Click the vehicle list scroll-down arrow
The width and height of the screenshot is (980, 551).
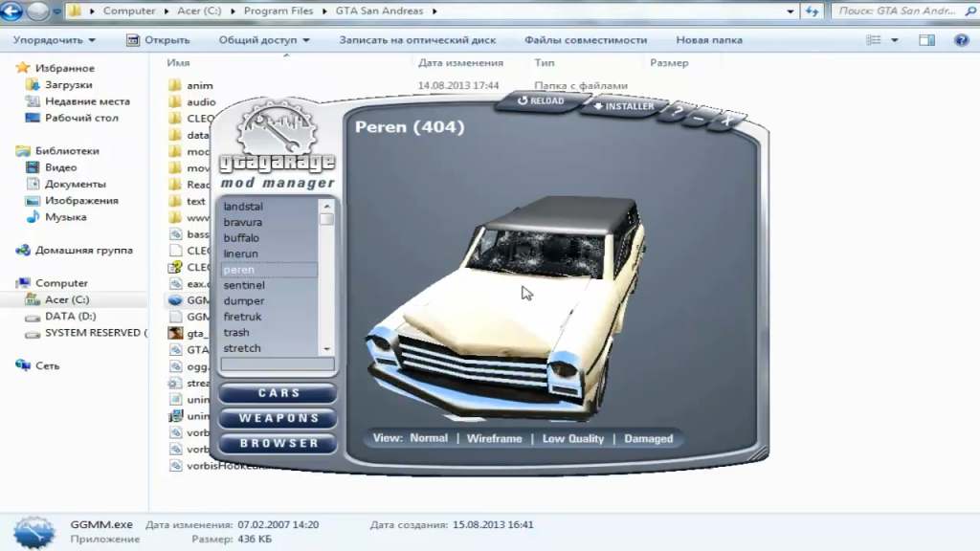click(326, 349)
